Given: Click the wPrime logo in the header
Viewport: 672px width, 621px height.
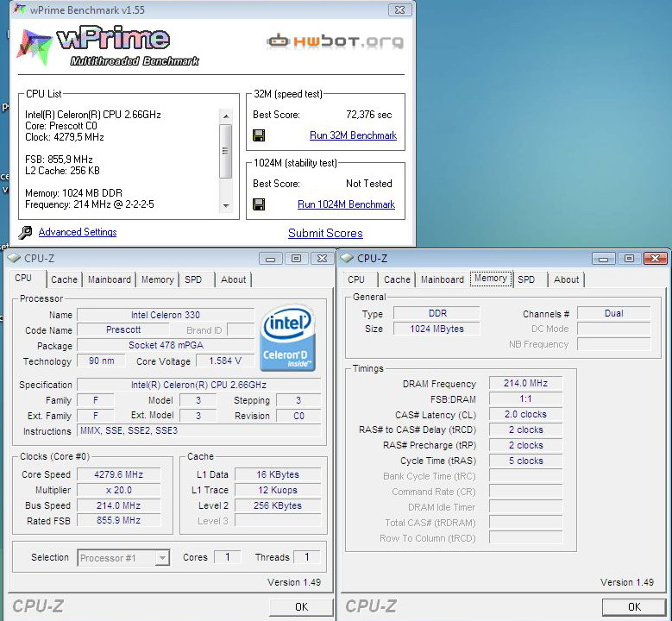Looking at the screenshot, I should click(x=107, y=46).
